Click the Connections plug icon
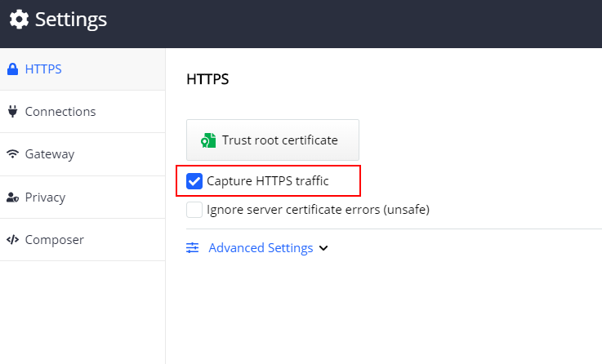The image size is (602, 364). pos(13,111)
